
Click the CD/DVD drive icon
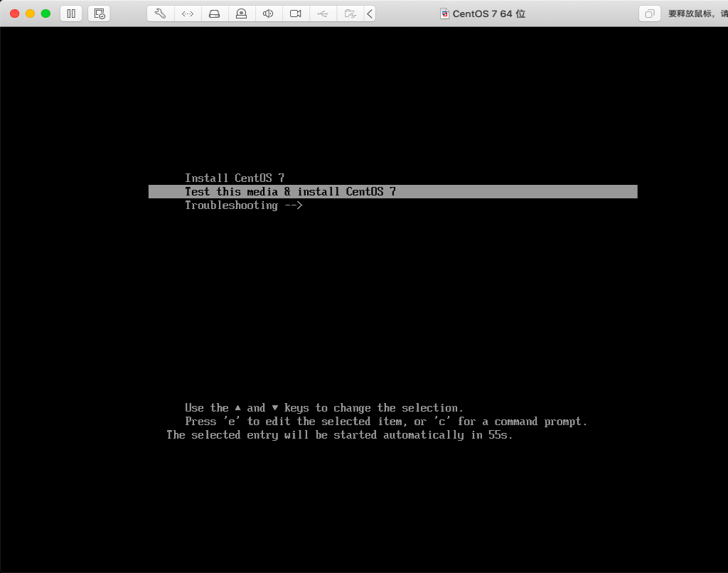point(242,14)
